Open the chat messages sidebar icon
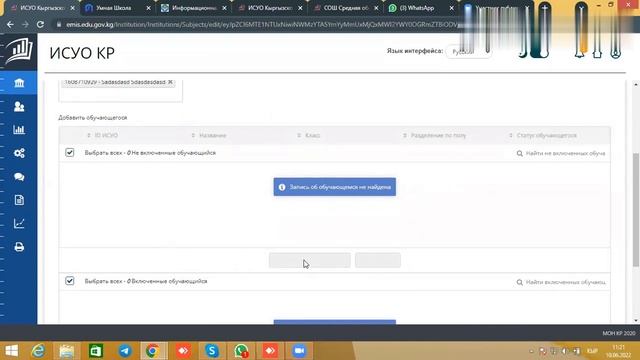The width and height of the screenshot is (640, 360). 19,177
